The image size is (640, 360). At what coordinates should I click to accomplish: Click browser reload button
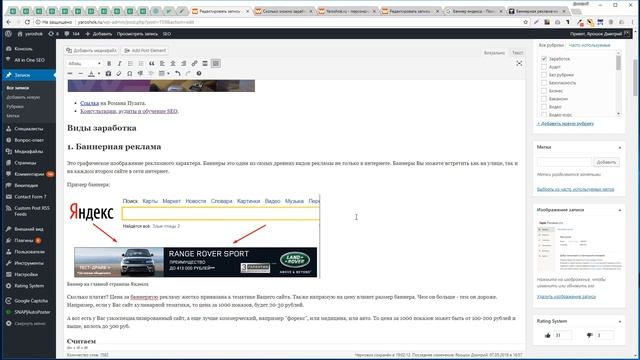[27, 22]
